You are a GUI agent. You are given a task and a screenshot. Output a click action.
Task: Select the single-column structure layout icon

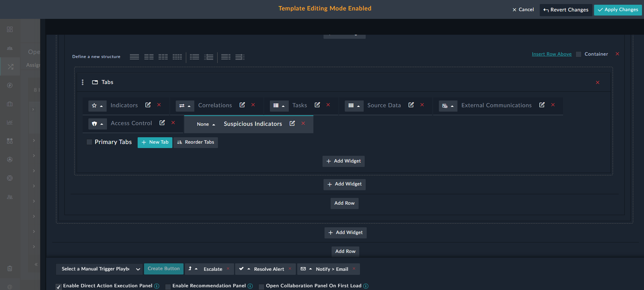pos(134,57)
